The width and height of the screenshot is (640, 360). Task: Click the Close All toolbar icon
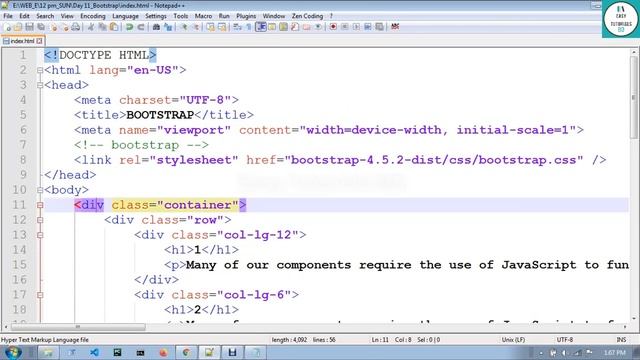(x=65, y=27)
